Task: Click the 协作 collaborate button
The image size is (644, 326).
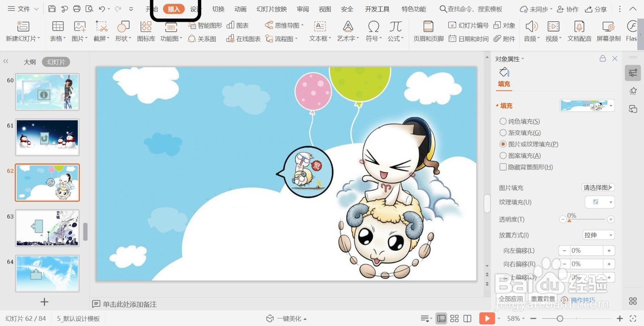Action: [x=568, y=9]
